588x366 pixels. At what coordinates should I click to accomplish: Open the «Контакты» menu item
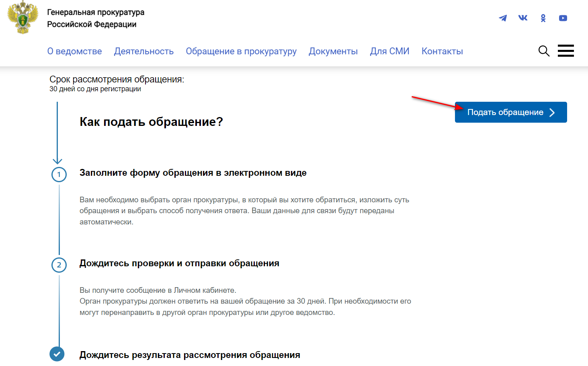[x=442, y=51]
